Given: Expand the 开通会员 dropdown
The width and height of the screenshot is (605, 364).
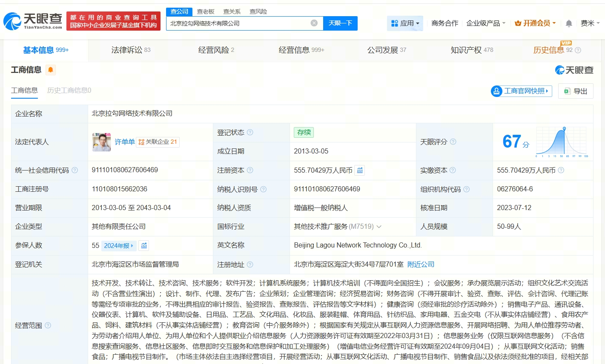Looking at the screenshot, I should 535,23.
